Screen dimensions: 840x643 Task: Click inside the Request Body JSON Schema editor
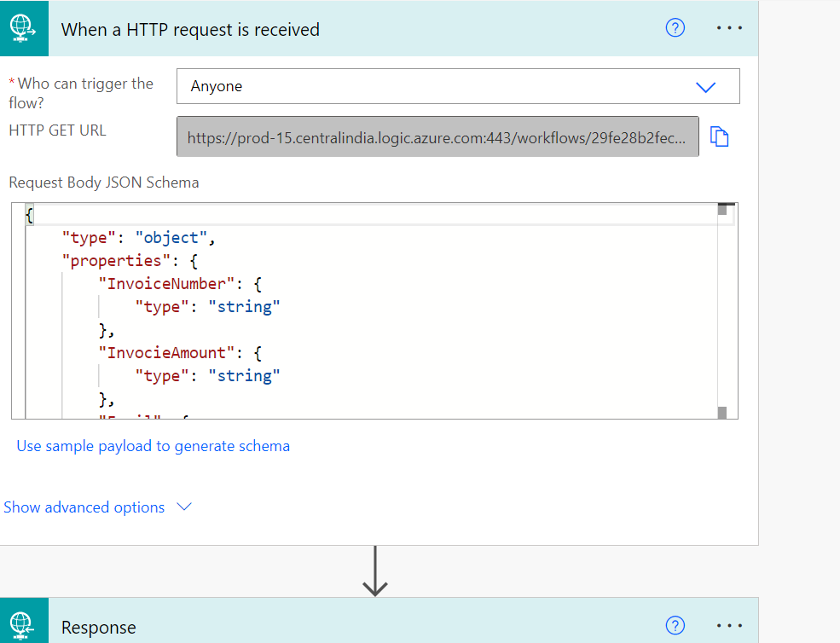point(374,310)
